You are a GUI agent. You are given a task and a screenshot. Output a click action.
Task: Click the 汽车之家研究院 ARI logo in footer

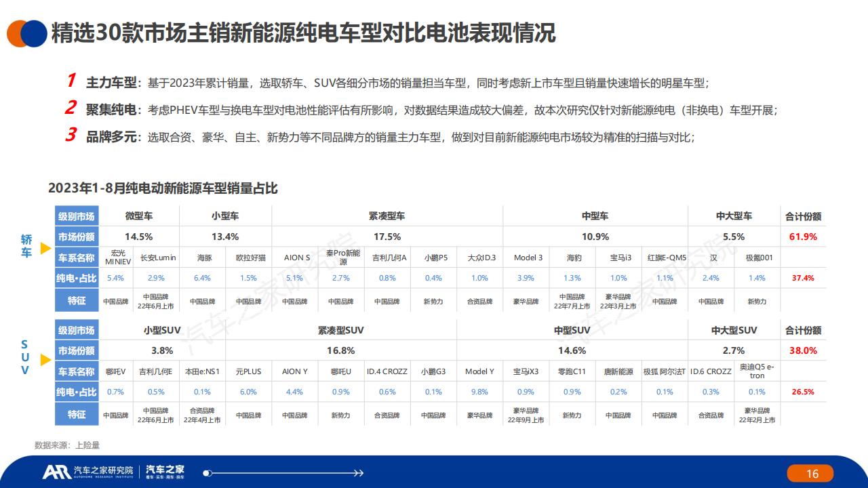coord(87,472)
